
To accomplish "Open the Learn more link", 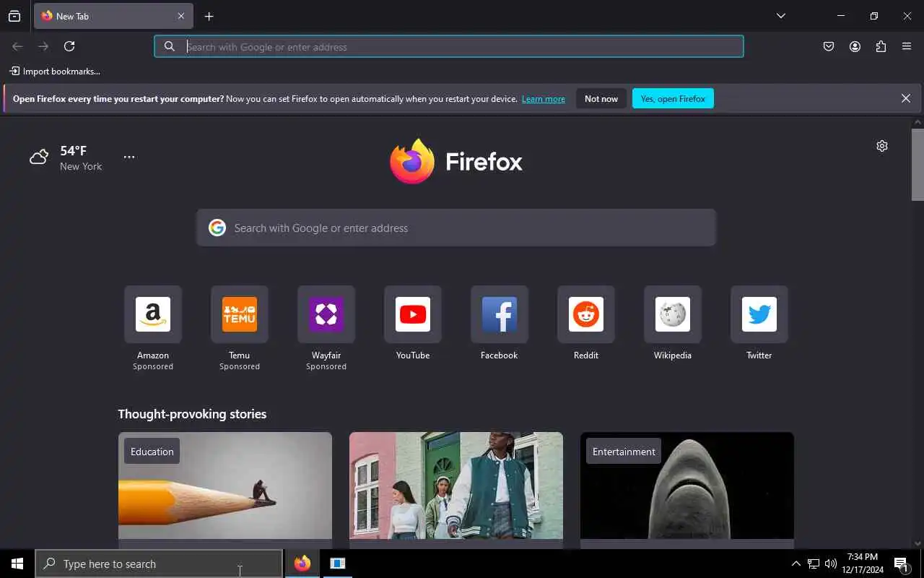I will [543, 99].
